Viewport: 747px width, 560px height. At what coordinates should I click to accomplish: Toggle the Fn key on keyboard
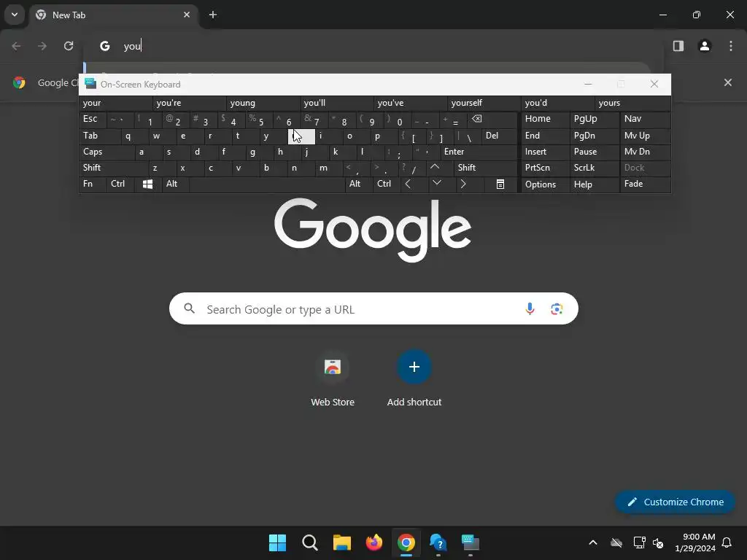pos(93,184)
